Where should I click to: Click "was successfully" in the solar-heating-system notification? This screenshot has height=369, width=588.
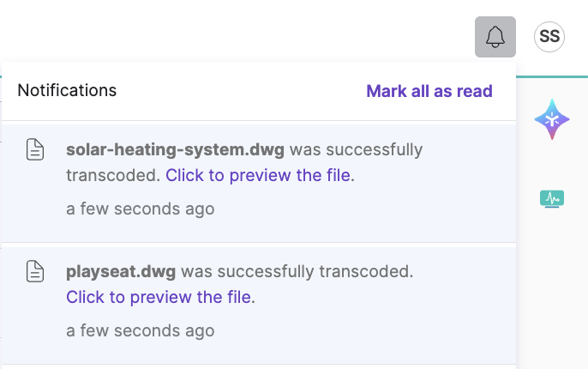[x=356, y=150]
